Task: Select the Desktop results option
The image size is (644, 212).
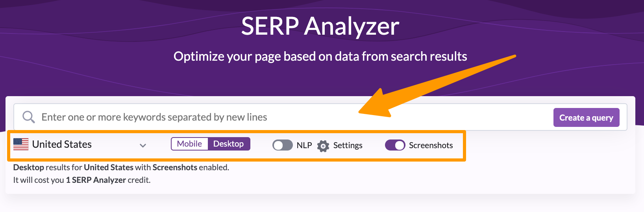Action: (x=228, y=144)
